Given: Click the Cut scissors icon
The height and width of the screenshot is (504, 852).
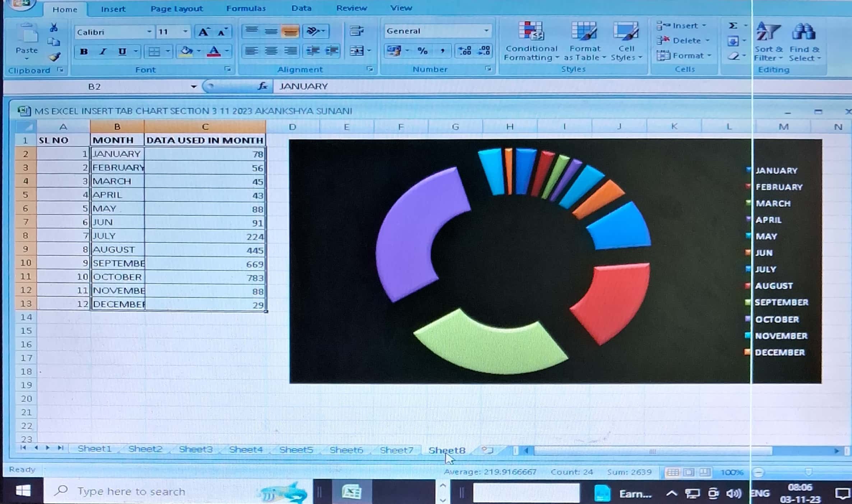Looking at the screenshot, I should [54, 28].
